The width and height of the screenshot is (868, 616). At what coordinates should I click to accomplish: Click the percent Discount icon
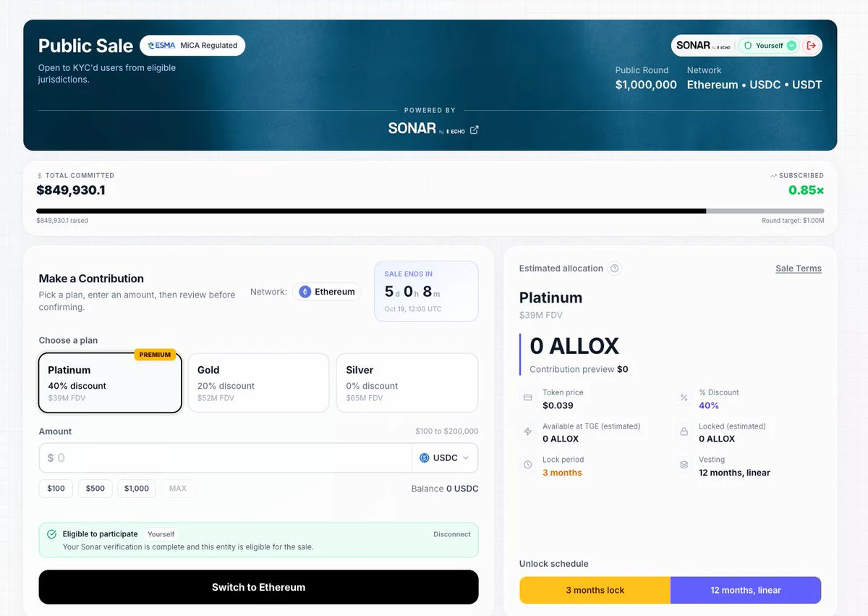pos(684,398)
